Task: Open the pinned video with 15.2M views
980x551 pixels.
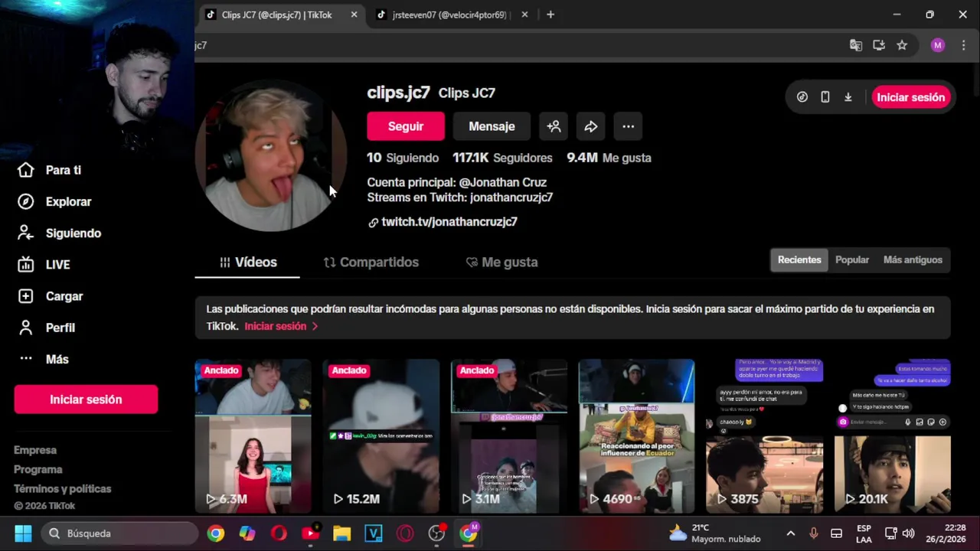Action: tap(381, 436)
